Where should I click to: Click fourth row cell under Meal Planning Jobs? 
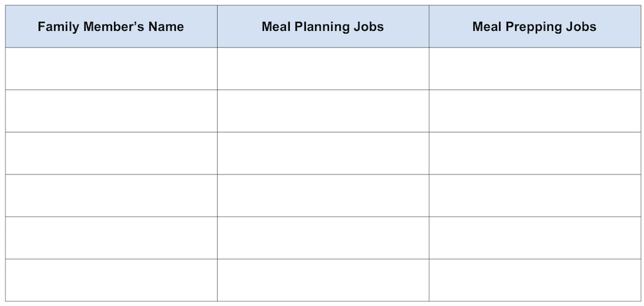pos(323,196)
